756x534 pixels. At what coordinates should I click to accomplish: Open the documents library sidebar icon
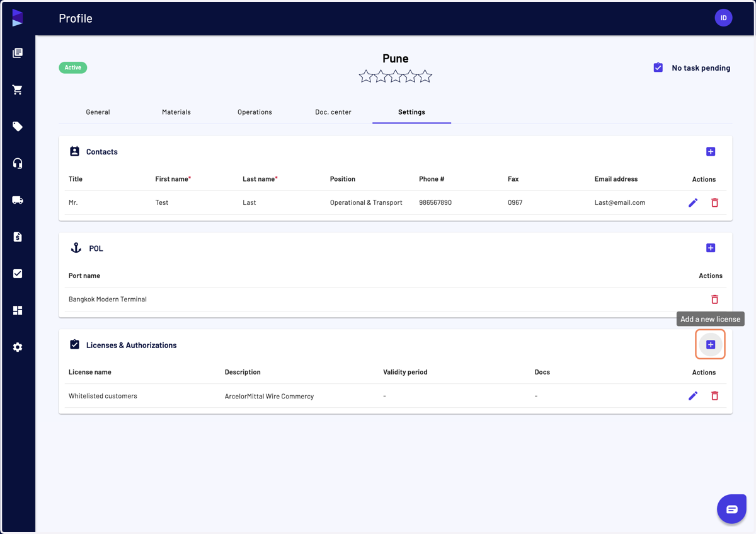[18, 53]
